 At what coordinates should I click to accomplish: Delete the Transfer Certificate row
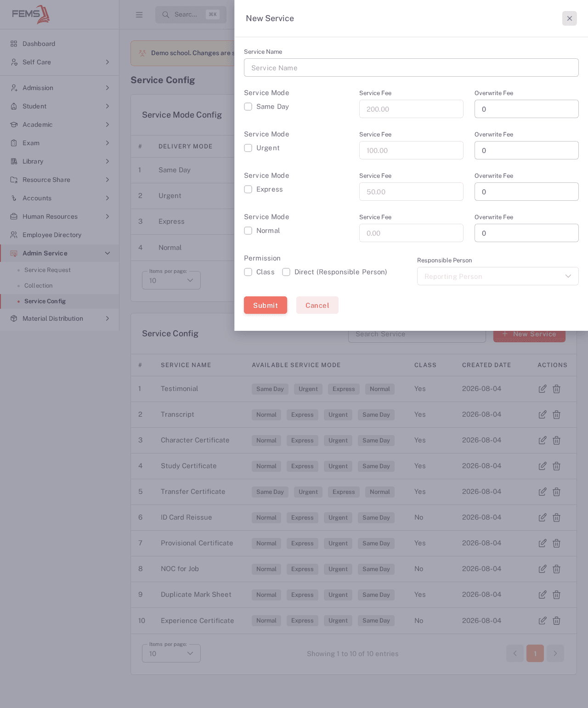pyautogui.click(x=556, y=492)
